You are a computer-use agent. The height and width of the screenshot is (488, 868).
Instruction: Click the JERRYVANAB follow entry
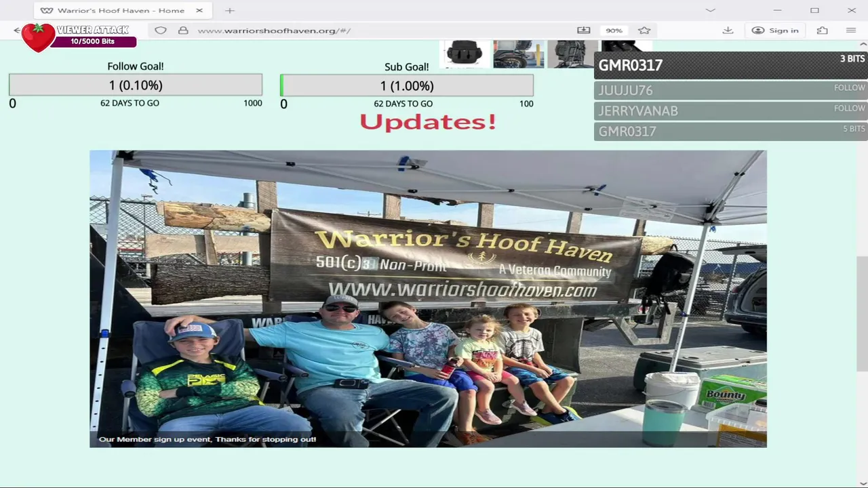(731, 110)
